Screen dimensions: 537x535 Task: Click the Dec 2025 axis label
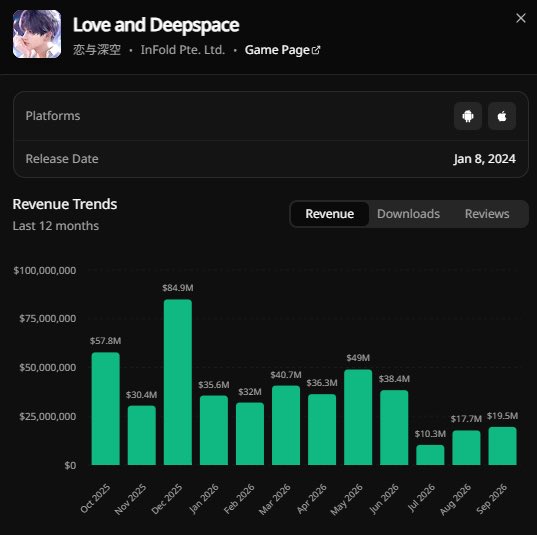click(167, 499)
